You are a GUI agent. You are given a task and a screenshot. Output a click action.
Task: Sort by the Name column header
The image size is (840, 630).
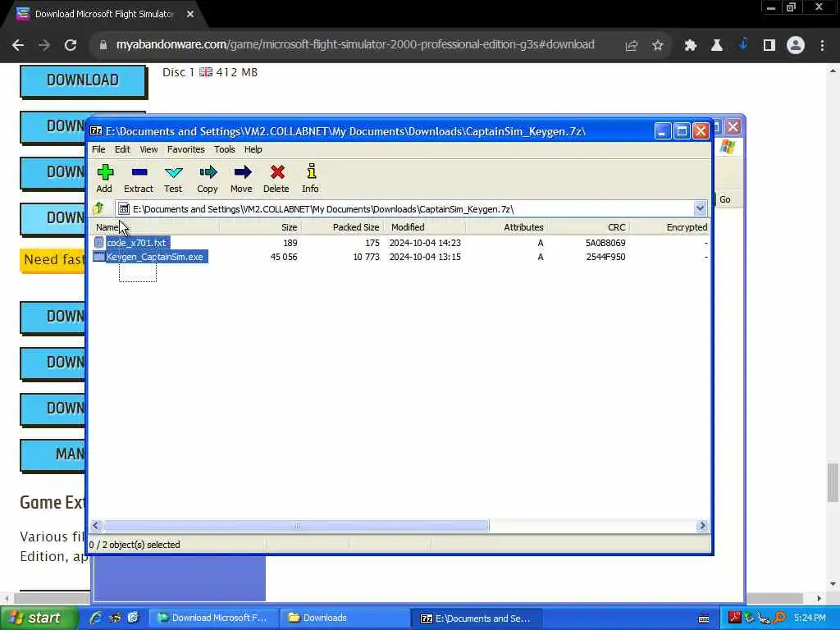[155, 227]
